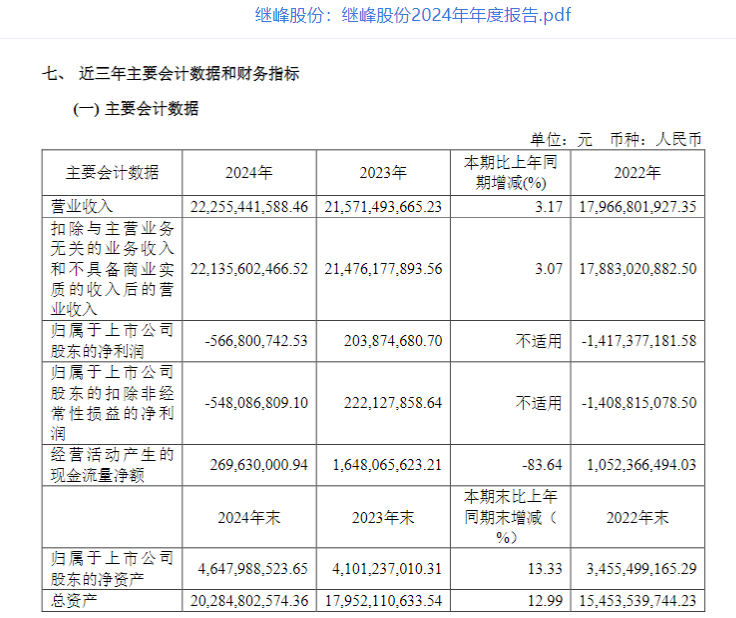The image size is (736, 618).
Task: Select the 2024年 column header
Action: point(249,173)
